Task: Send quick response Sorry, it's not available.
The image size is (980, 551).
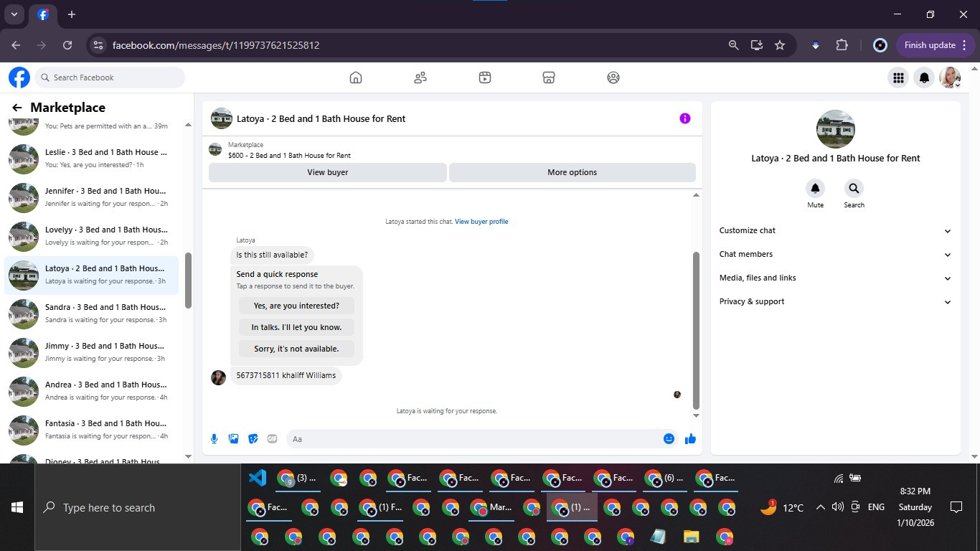Action: click(x=296, y=349)
